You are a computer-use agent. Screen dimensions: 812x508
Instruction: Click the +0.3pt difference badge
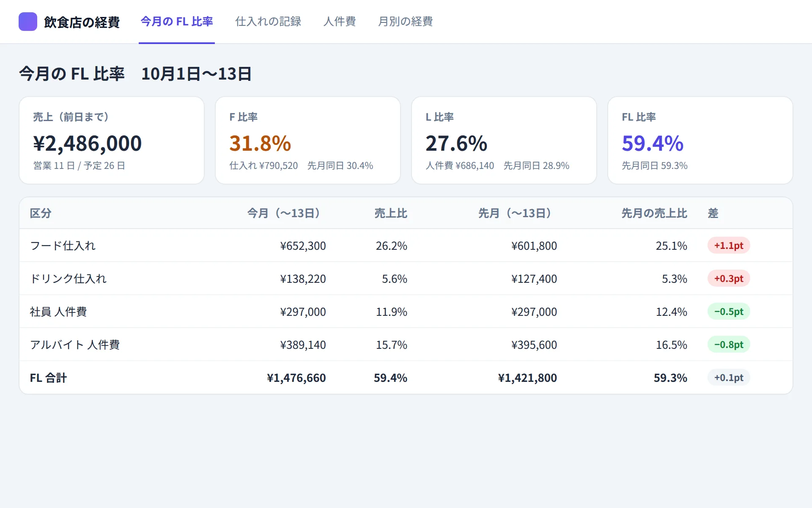(729, 279)
